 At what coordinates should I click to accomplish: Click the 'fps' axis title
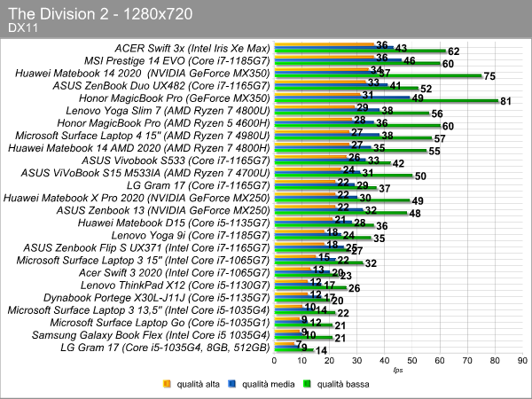point(398,370)
